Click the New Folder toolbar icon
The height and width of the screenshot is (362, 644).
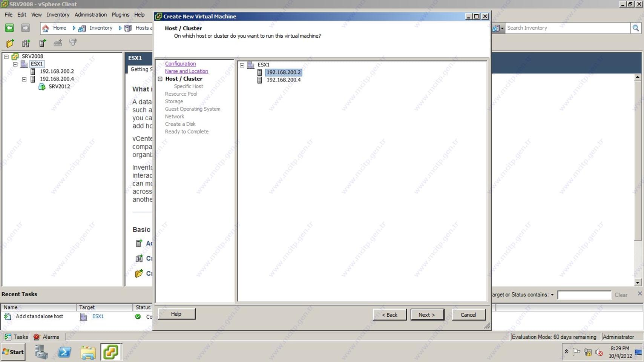tap(10, 43)
